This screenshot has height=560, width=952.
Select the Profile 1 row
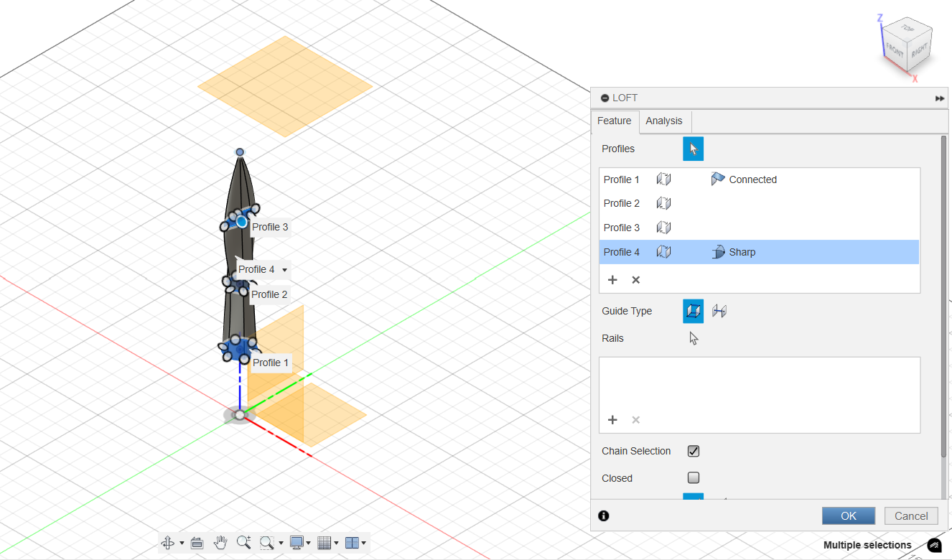pyautogui.click(x=760, y=179)
